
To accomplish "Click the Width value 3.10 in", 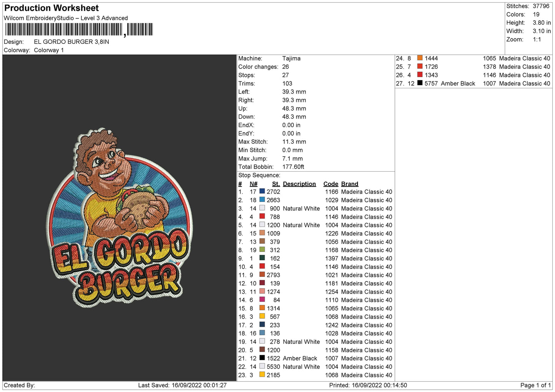I will [x=542, y=31].
